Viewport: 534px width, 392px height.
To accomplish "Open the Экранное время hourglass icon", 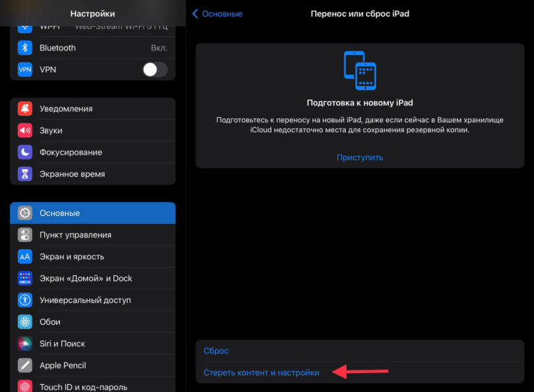I will click(25, 174).
